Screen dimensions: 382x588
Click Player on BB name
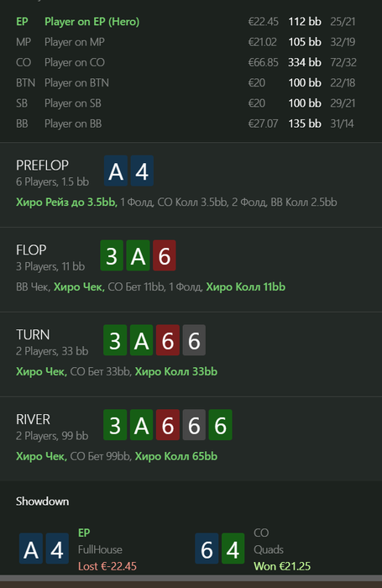coord(73,123)
